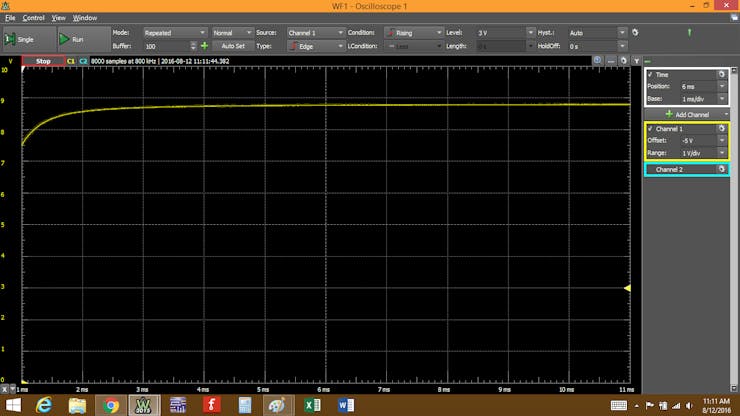Open the Source dropdown showing Channel 1
This screenshot has width=740, height=416.
(316, 33)
